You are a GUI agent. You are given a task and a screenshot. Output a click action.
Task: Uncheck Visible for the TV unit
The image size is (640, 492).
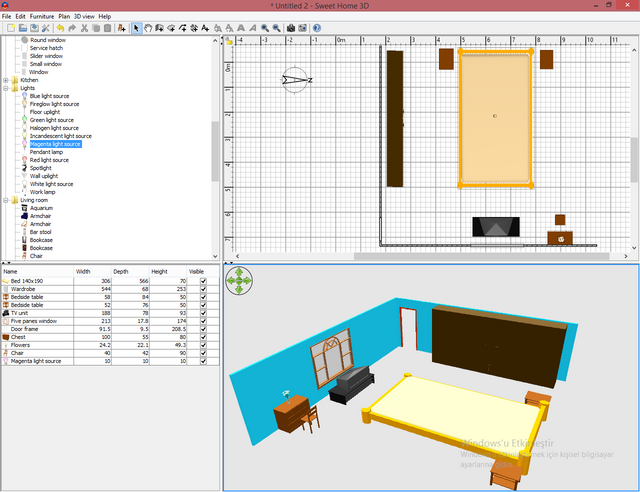(203, 313)
